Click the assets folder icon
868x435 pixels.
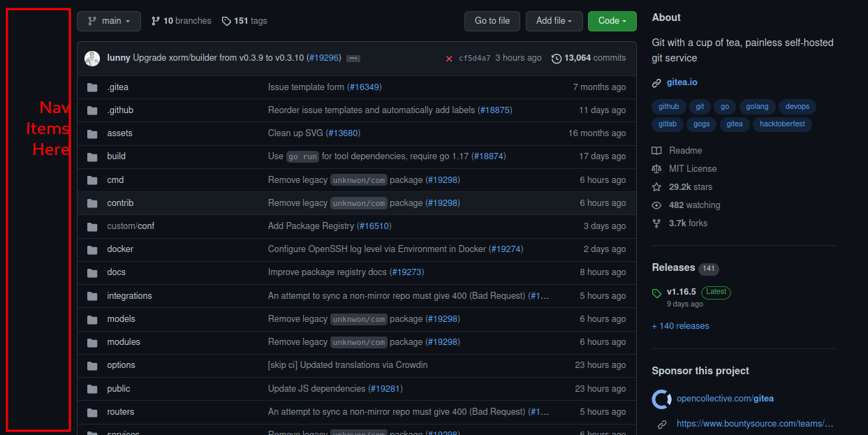click(x=92, y=133)
